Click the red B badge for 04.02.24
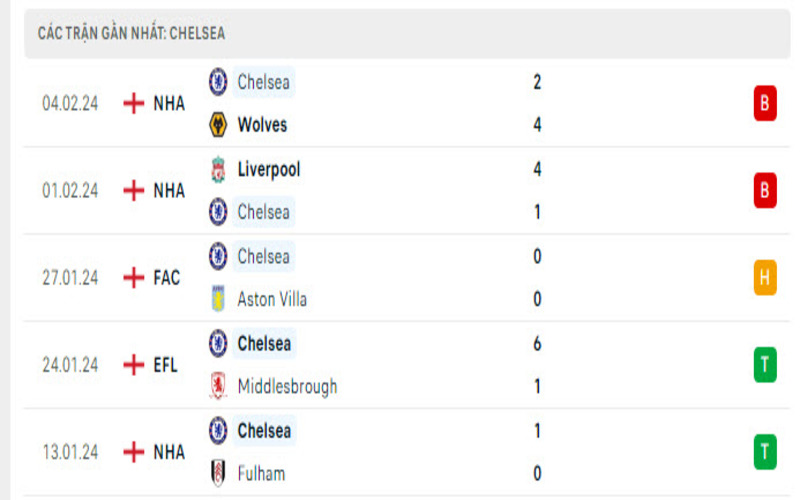800x500 pixels. coord(765,103)
